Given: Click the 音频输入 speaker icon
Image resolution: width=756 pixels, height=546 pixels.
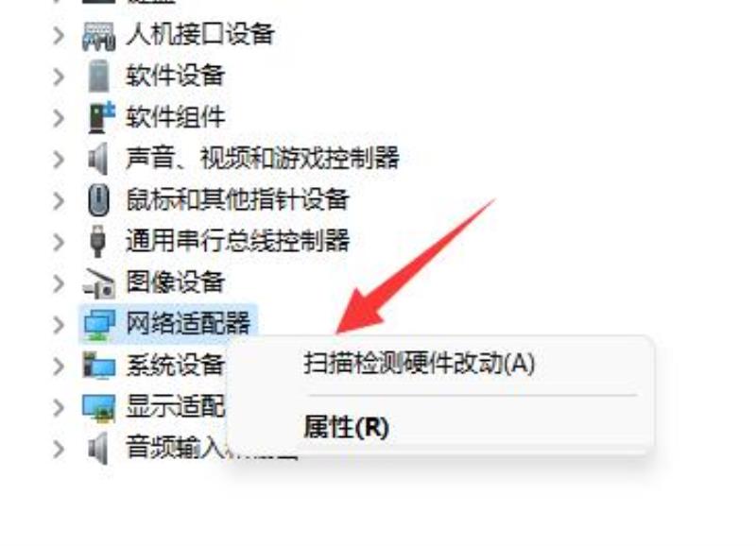Looking at the screenshot, I should [98, 449].
